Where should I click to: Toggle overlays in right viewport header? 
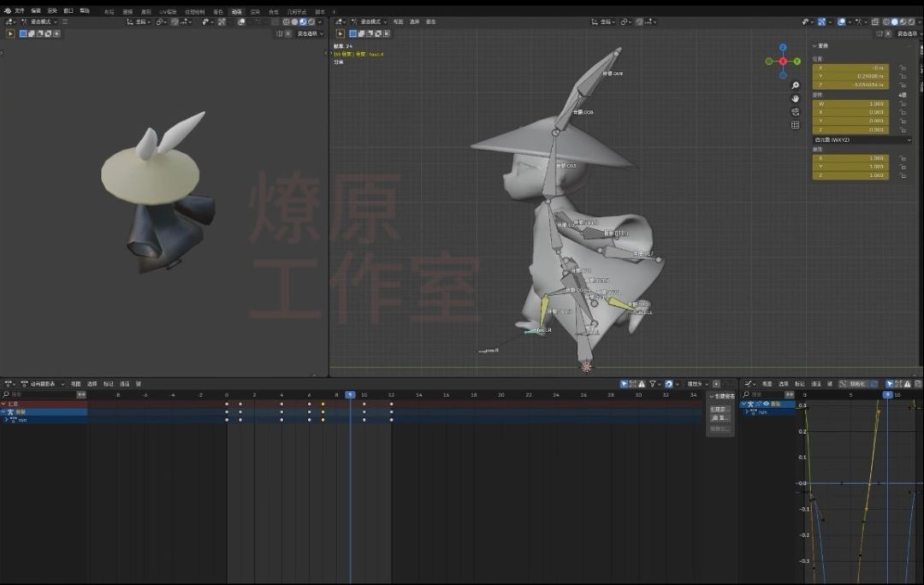coord(842,21)
